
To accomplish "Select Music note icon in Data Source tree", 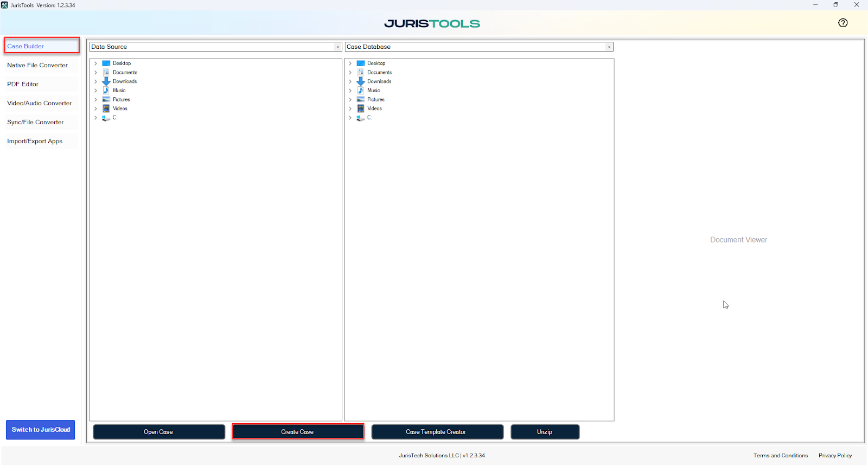I will coord(106,91).
